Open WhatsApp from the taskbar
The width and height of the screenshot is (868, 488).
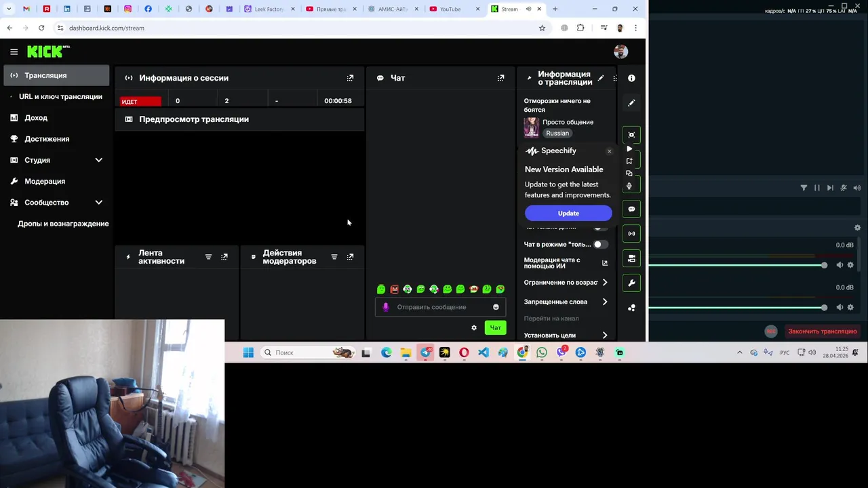[x=541, y=352]
